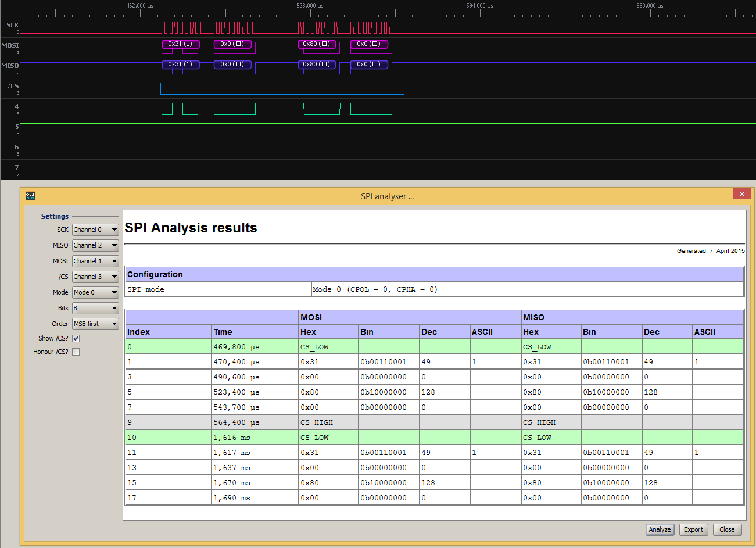Open the MISO channel dropdown
756x548 pixels.
95,245
